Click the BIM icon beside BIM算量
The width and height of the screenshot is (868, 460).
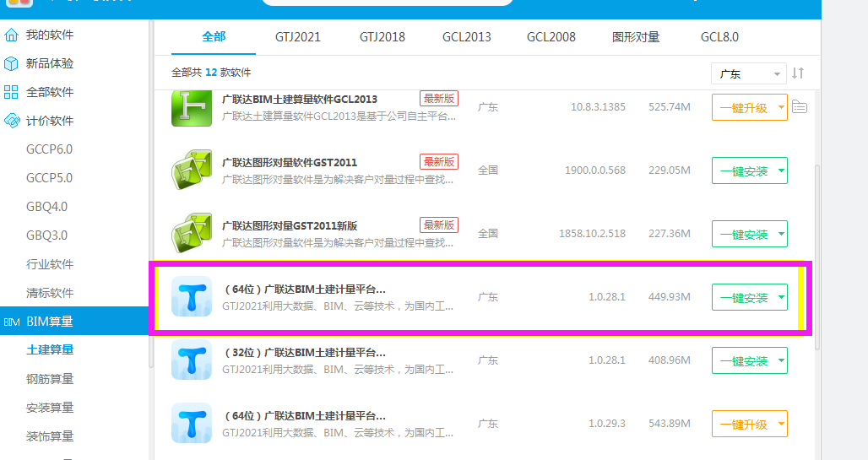click(x=12, y=322)
